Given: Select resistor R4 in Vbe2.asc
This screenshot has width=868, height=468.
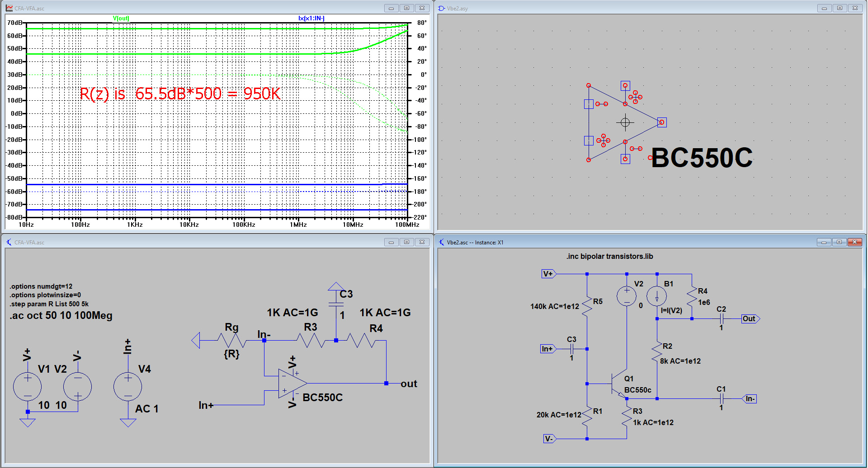Looking at the screenshot, I should click(692, 296).
